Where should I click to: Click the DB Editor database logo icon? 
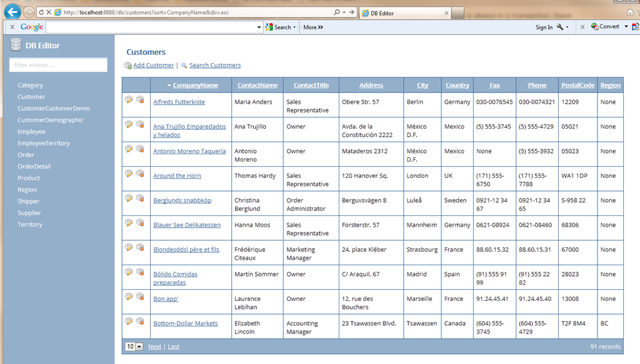[x=16, y=45]
